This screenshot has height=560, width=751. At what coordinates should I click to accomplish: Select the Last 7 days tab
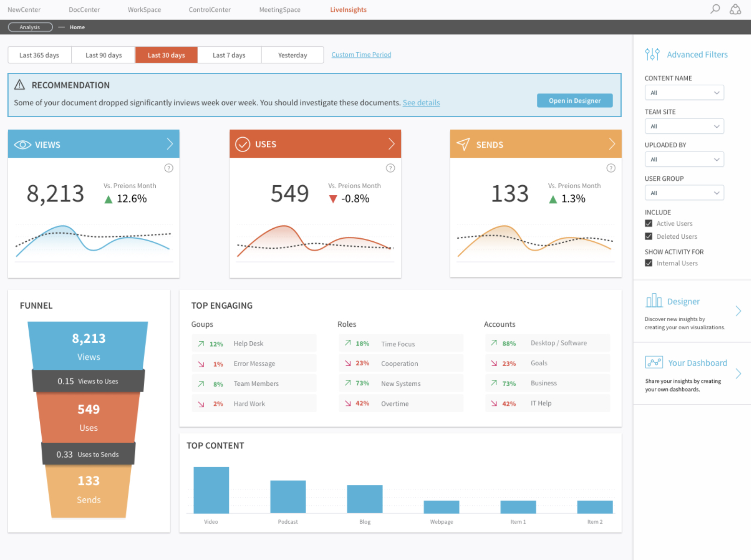pos(229,55)
